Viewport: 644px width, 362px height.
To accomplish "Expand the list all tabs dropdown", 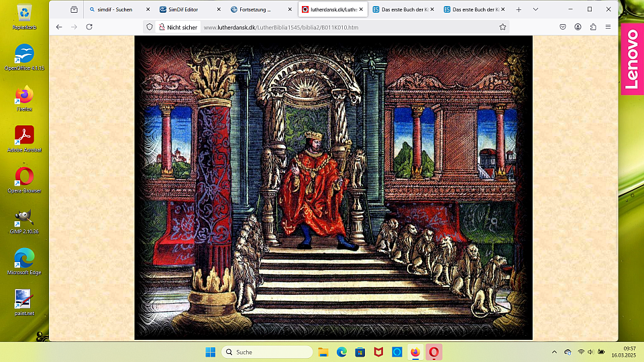I will tap(535, 9).
